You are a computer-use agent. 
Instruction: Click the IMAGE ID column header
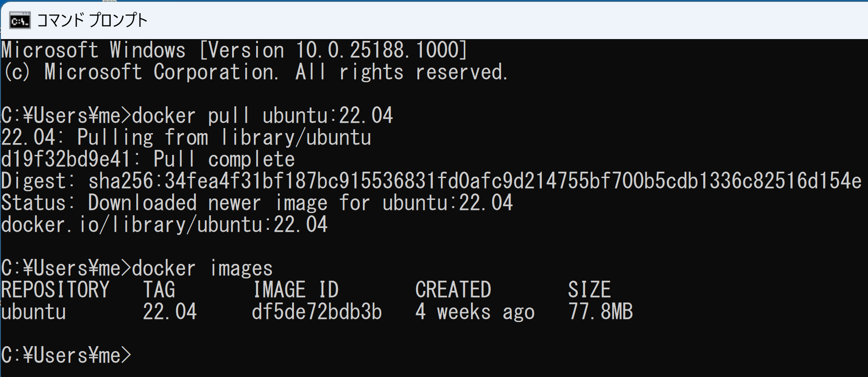point(296,290)
